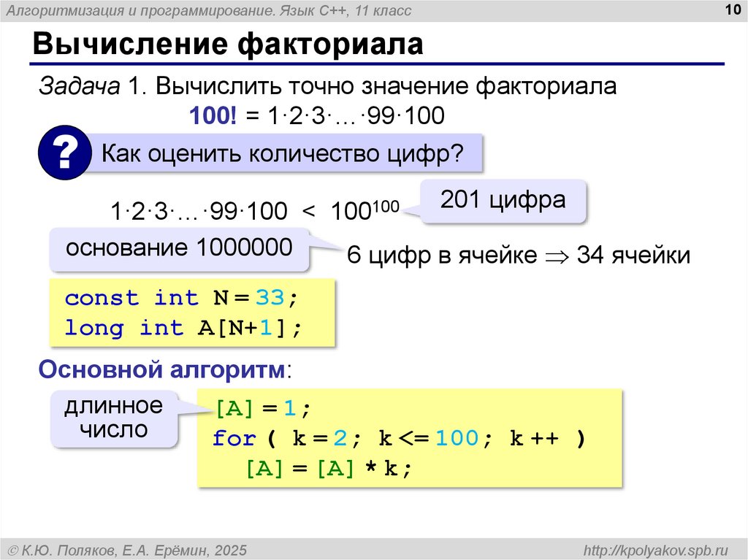Click the "длинное число" callout bubble
Screen dimensions: 748x560
[113, 418]
